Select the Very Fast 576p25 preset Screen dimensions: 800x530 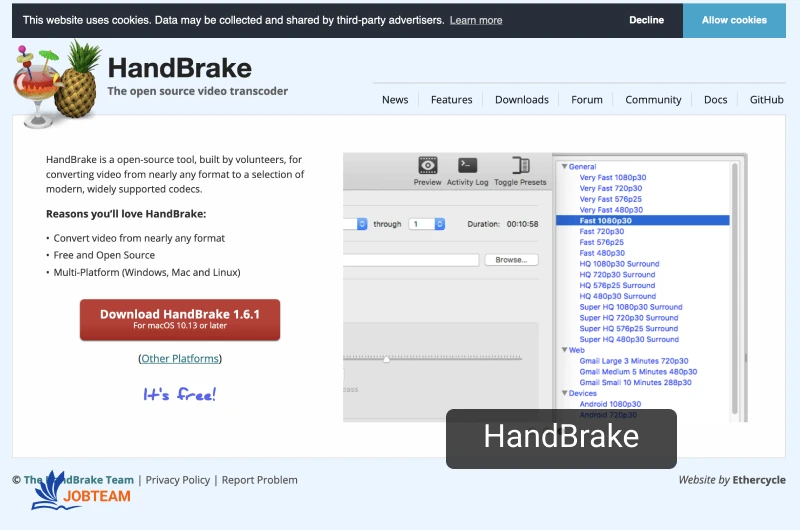coord(611,199)
